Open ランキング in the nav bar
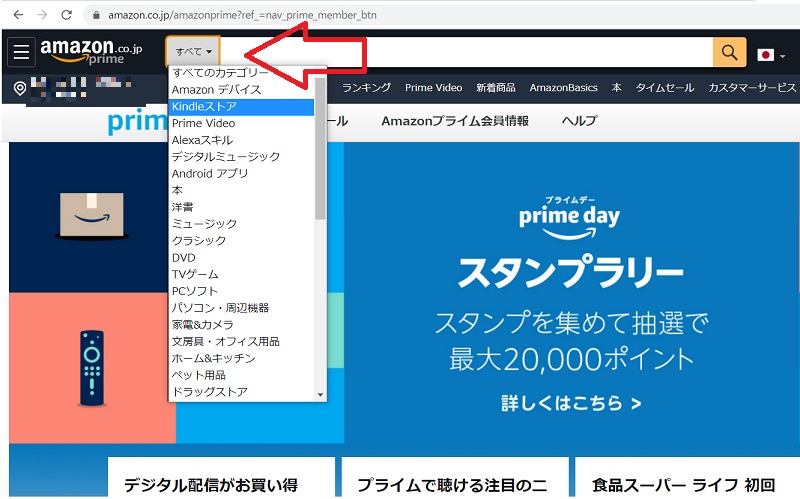Viewport: 800px width, 499px height. (x=366, y=88)
